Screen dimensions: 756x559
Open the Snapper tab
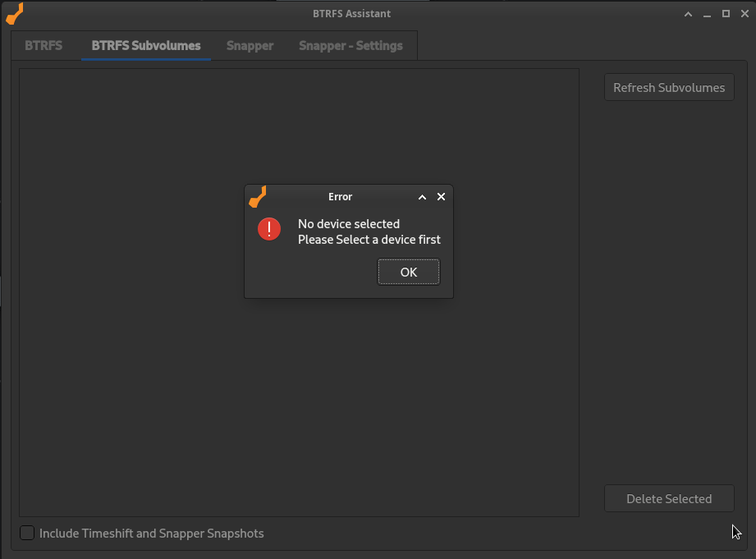tap(250, 46)
